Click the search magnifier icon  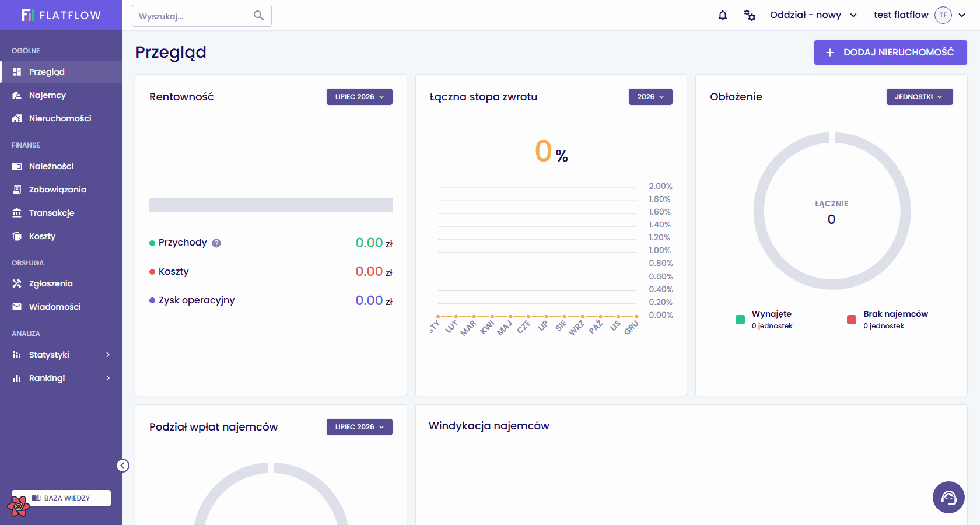pyautogui.click(x=259, y=16)
